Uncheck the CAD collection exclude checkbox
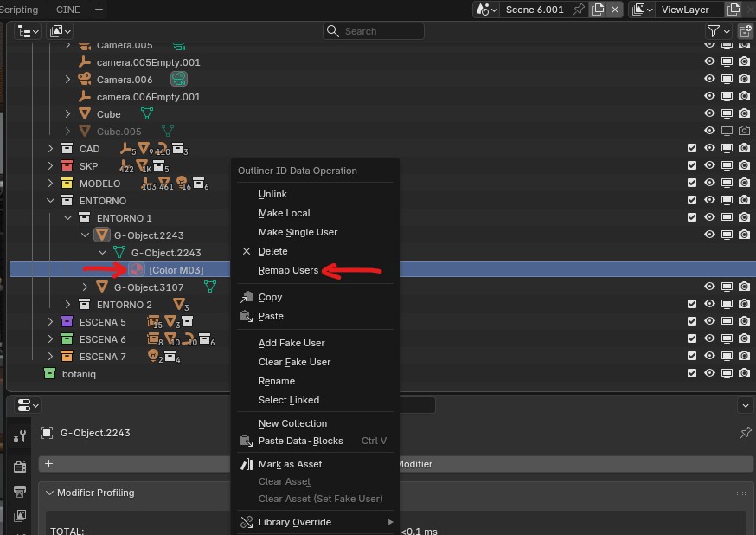Image resolution: width=756 pixels, height=535 pixels. (692, 148)
